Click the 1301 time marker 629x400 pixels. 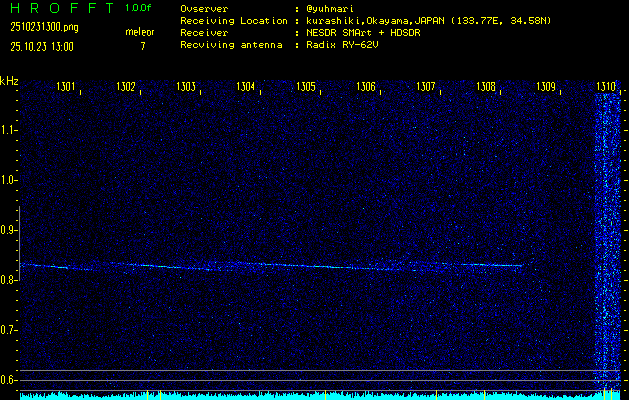pyautogui.click(x=66, y=87)
